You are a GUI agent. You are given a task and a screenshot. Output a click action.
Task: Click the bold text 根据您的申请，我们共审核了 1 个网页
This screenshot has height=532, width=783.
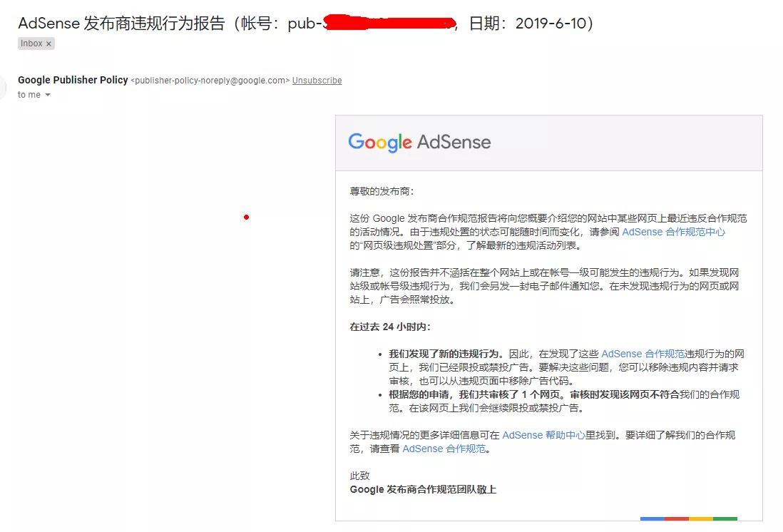[x=474, y=394]
